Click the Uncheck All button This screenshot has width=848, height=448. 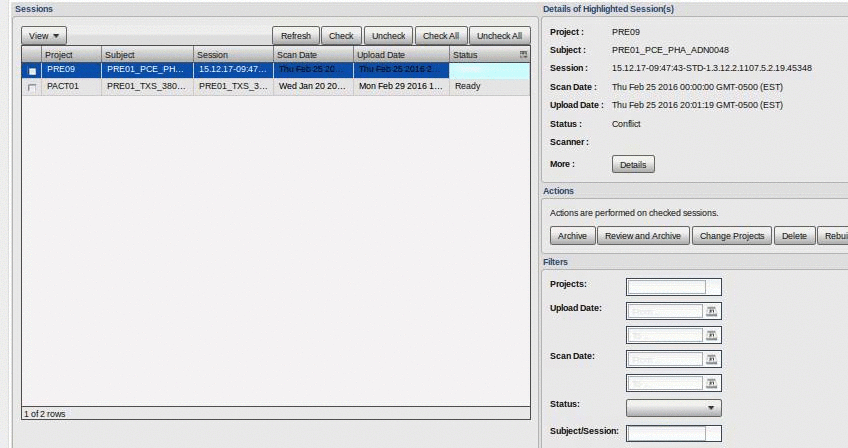click(499, 36)
